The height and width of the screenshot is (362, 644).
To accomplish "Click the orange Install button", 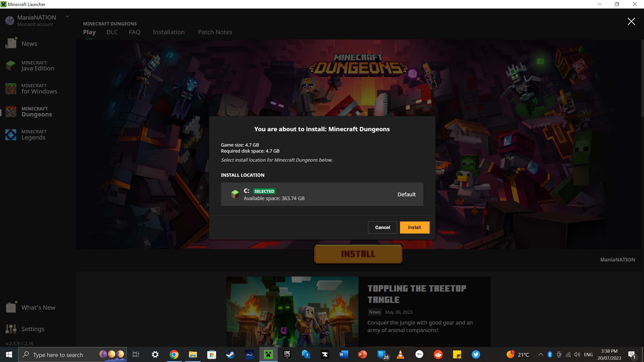I will pyautogui.click(x=414, y=228).
